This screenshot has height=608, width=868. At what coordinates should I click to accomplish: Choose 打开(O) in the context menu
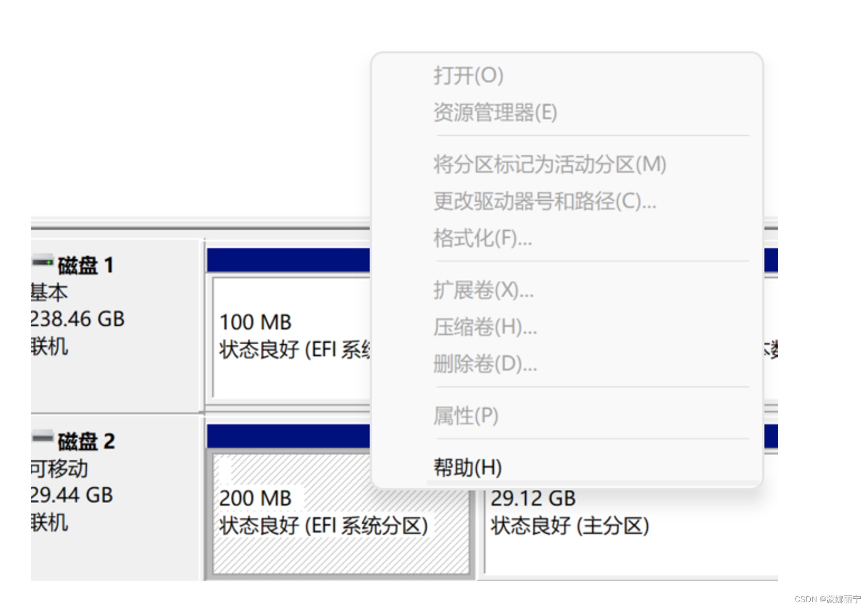point(468,76)
